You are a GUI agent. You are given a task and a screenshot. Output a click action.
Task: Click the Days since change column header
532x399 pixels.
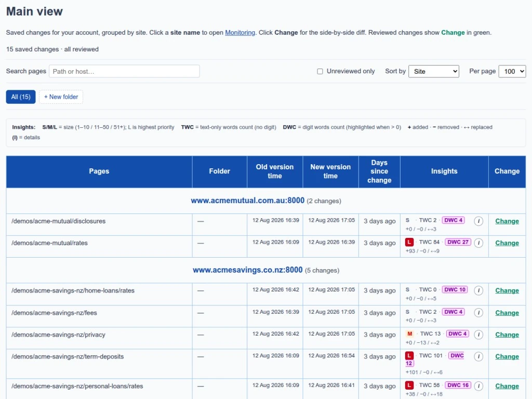[x=379, y=171]
